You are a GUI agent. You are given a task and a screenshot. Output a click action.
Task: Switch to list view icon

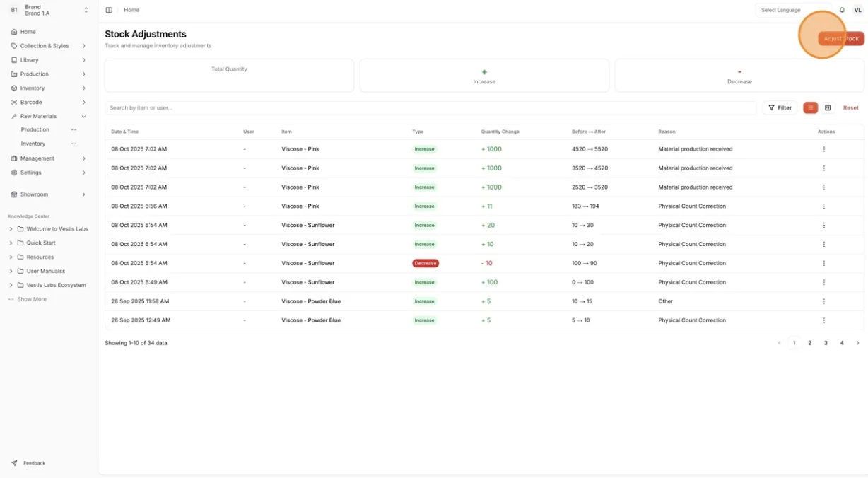click(810, 108)
